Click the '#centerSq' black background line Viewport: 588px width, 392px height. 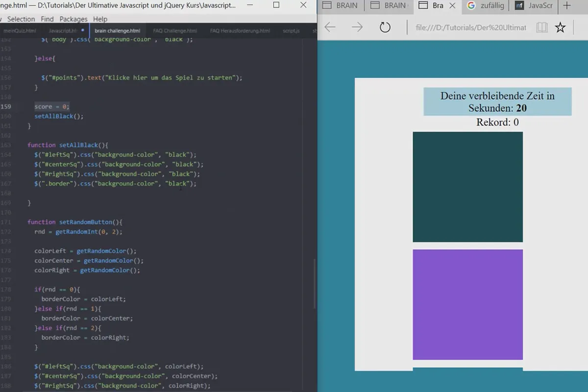[x=119, y=164]
